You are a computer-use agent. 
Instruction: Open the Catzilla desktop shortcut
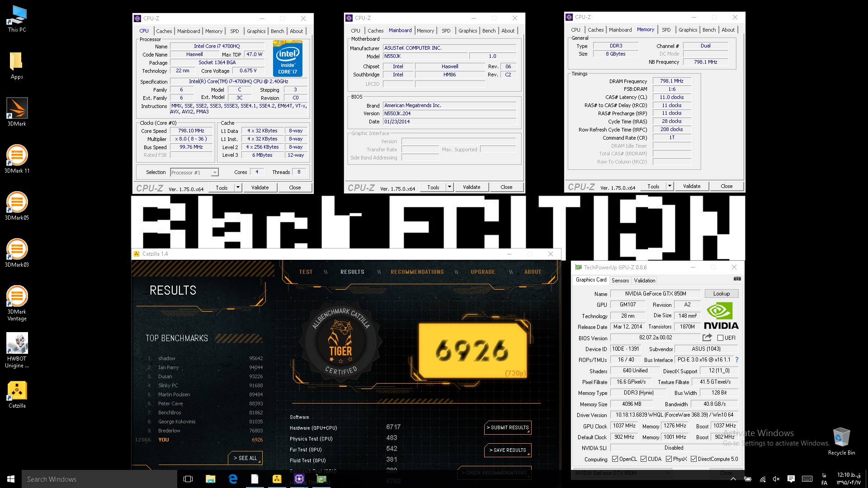tap(17, 394)
